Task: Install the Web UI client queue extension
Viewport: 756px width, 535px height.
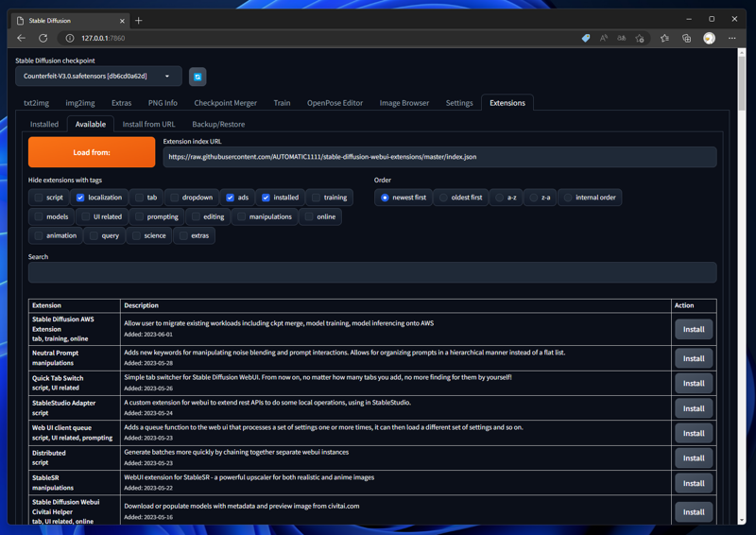Action: point(694,433)
